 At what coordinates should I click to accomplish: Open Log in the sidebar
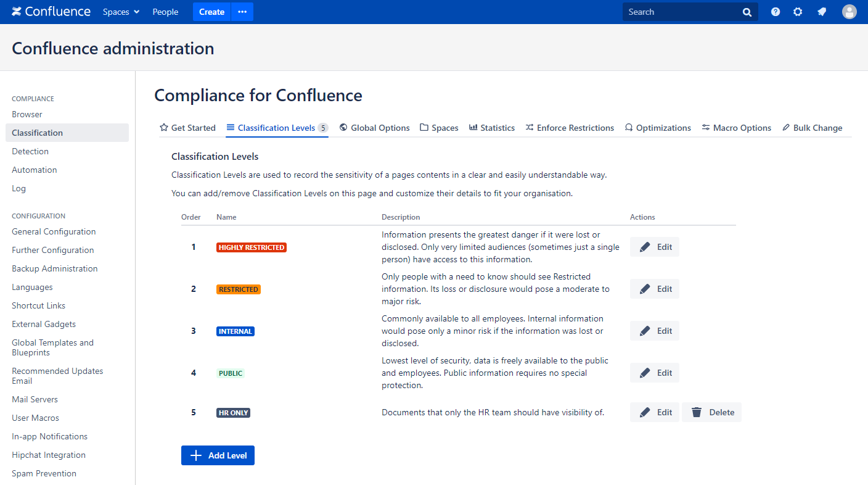point(18,188)
